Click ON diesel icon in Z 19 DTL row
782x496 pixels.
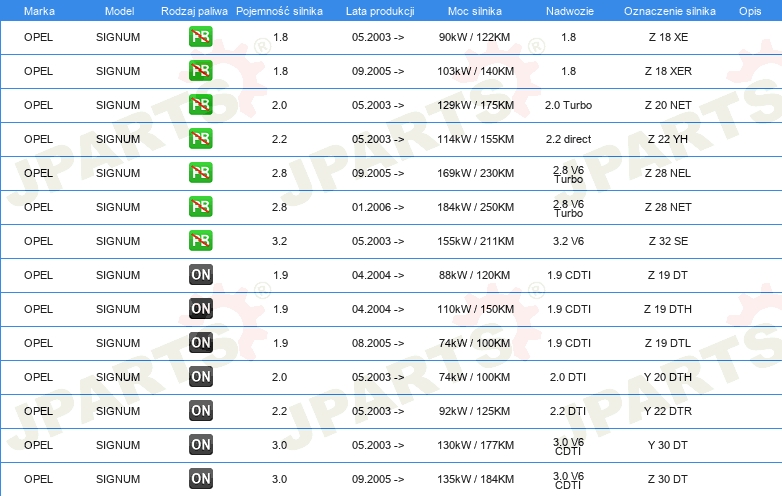point(200,342)
